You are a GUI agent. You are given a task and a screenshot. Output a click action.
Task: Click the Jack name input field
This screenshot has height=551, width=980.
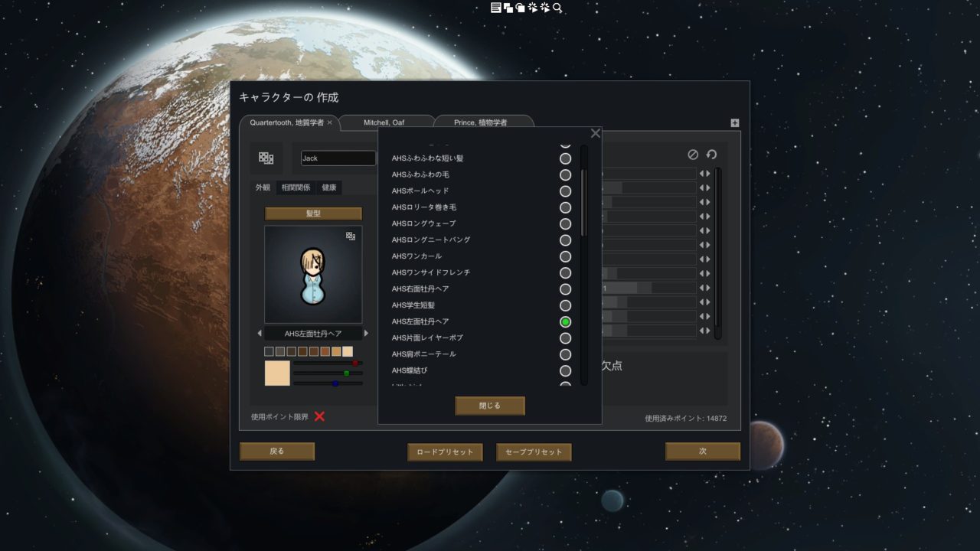click(x=337, y=158)
